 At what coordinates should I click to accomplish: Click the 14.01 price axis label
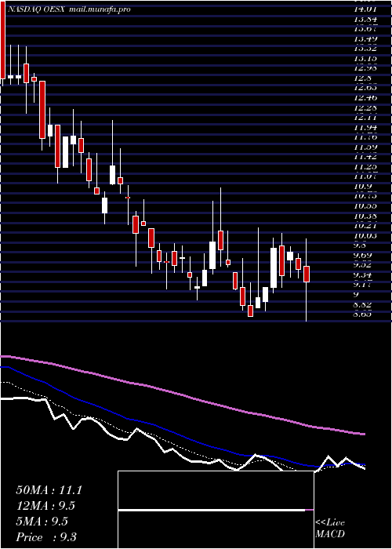pyautogui.click(x=366, y=9)
